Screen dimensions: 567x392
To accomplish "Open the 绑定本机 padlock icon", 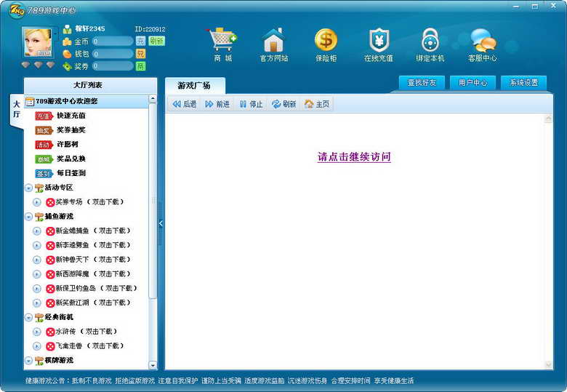I will click(430, 40).
